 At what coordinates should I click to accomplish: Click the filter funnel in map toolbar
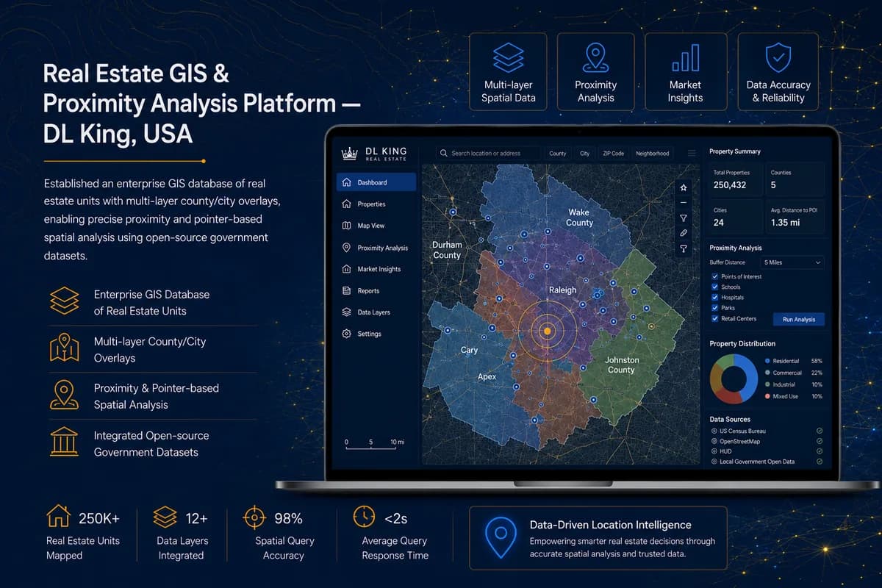(684, 218)
